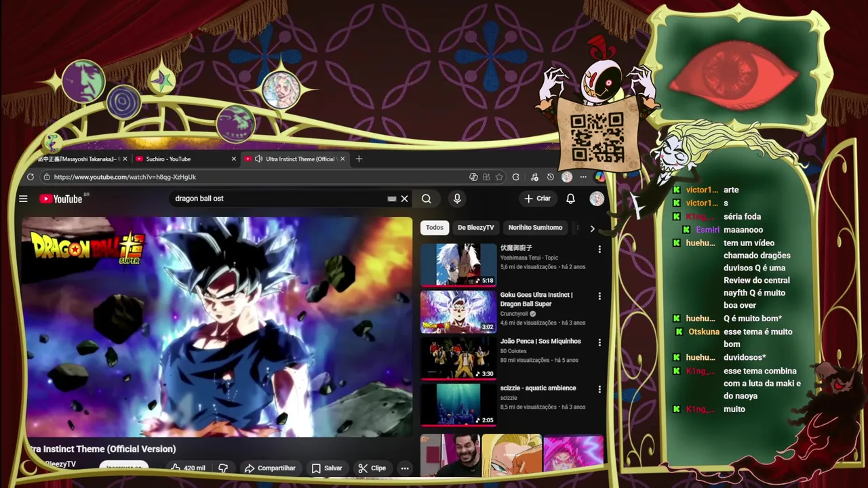Viewport: 868px width, 488px height.
Task: Open the 伏魔御厨子 video thumbnail
Action: [458, 265]
